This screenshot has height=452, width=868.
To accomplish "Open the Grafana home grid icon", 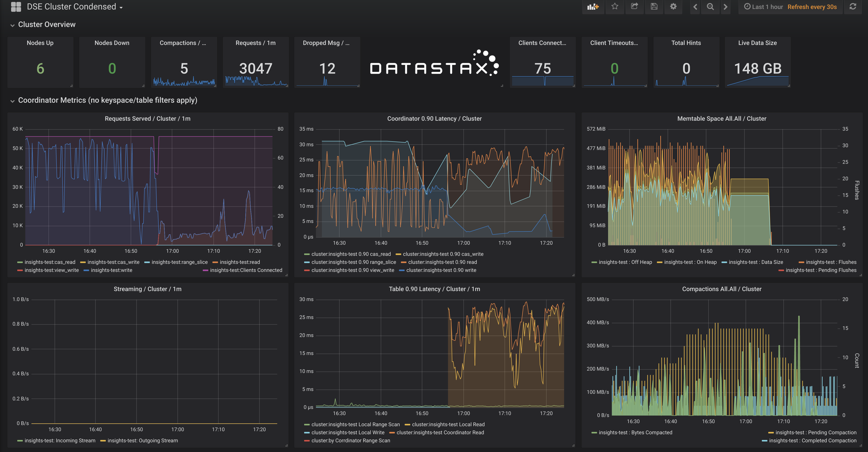I will click(x=16, y=7).
